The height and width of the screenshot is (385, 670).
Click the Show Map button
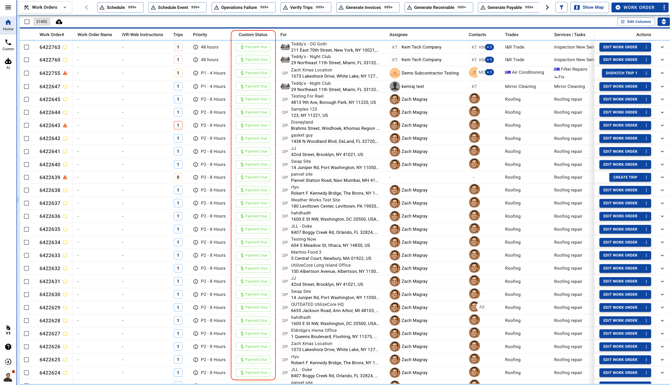click(x=589, y=7)
